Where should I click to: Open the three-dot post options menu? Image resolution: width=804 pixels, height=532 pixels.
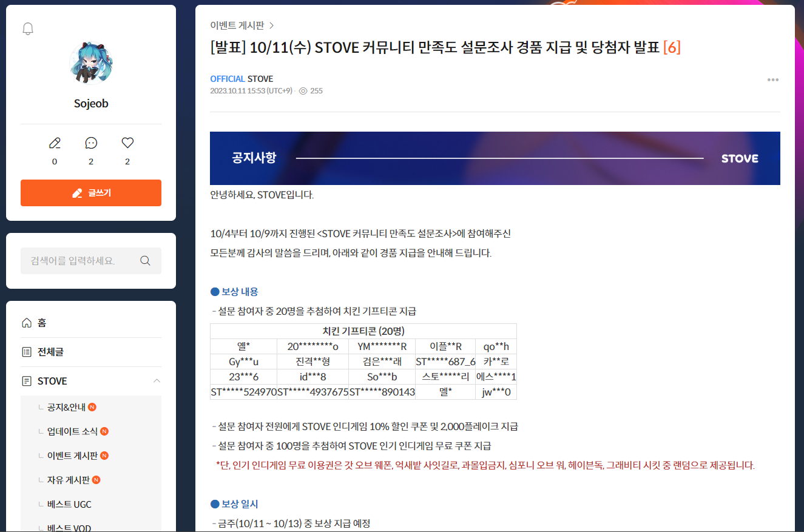772,79
